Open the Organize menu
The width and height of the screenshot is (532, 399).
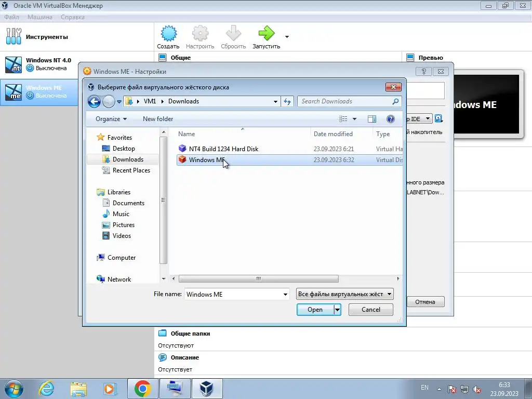click(111, 119)
